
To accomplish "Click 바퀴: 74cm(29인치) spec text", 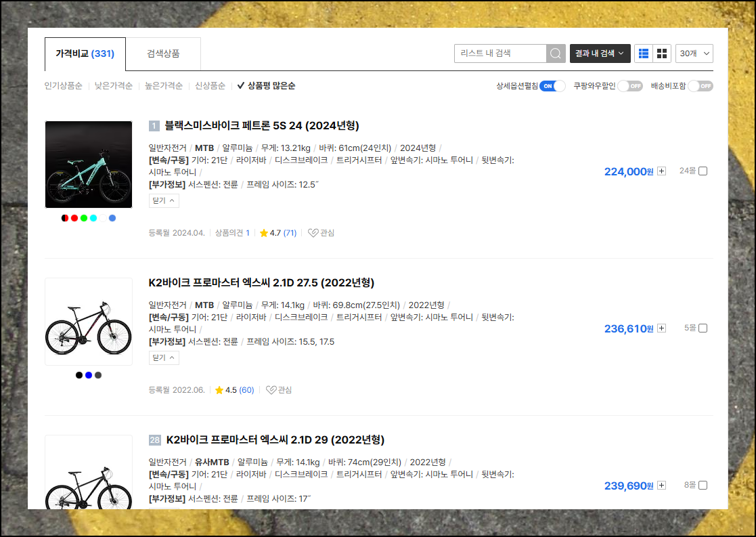I will coord(365,463).
